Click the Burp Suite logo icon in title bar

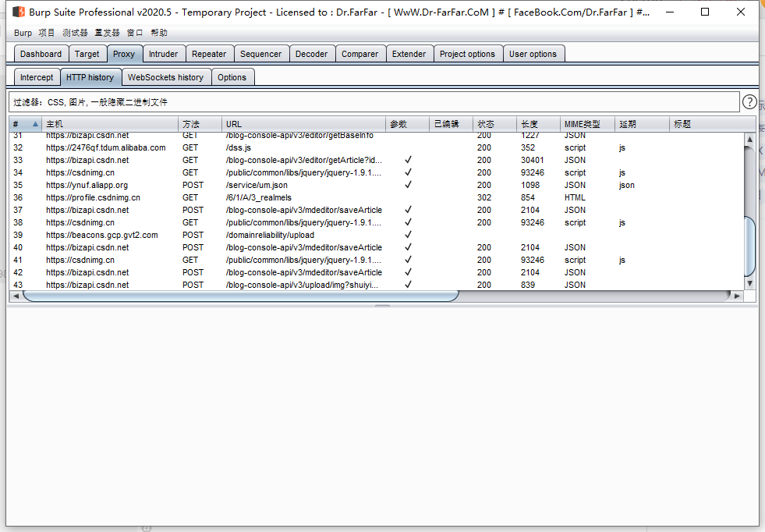click(x=19, y=12)
